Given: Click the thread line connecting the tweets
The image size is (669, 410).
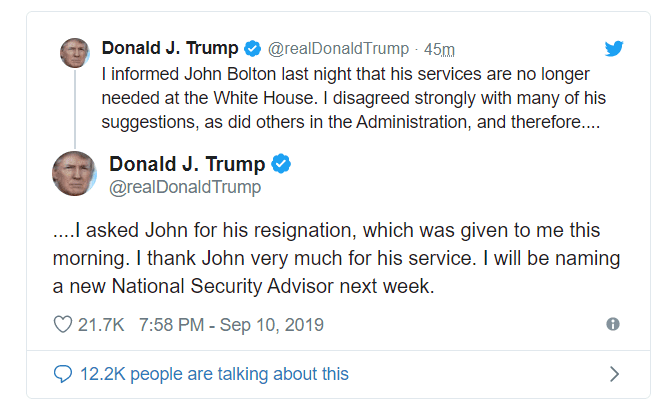Looking at the screenshot, I should click(x=73, y=110).
